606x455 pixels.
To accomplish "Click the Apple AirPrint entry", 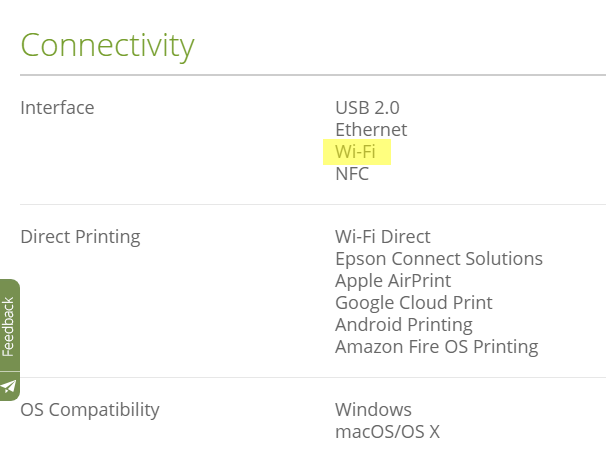I will pos(392,281).
